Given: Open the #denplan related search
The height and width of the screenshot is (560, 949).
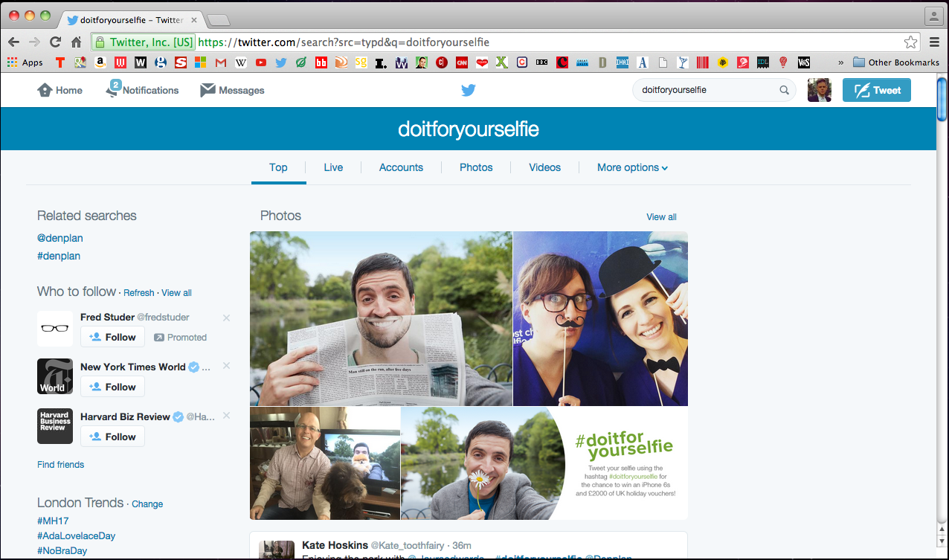Looking at the screenshot, I should 59,256.
